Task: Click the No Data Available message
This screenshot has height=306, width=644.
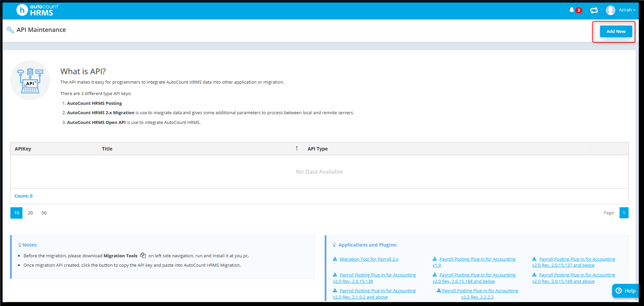Action: point(319,172)
